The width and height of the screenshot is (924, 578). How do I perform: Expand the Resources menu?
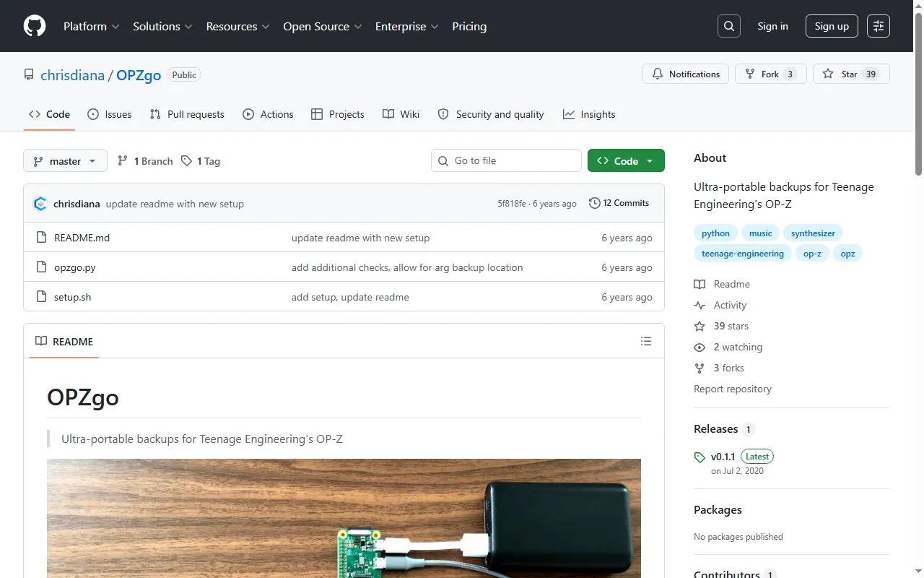pyautogui.click(x=237, y=26)
